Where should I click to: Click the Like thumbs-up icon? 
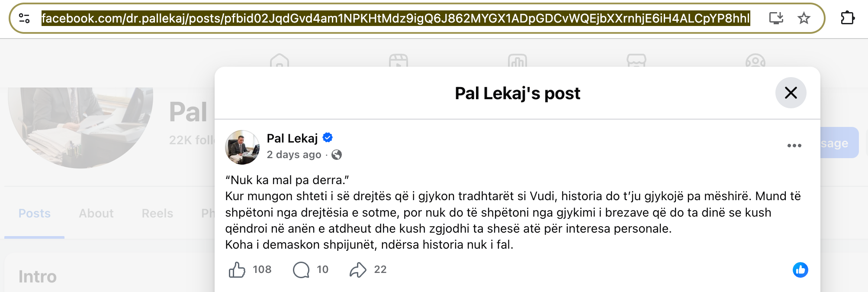[x=237, y=269]
